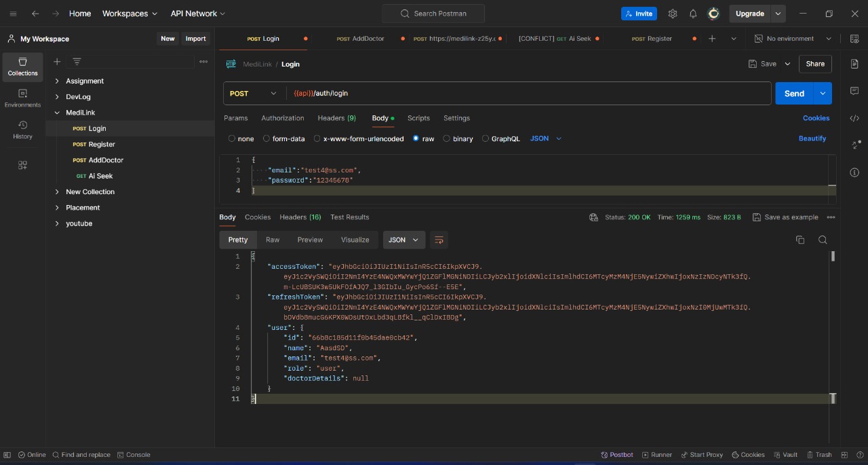Switch response view to Raw
The height and width of the screenshot is (465, 868).
pyautogui.click(x=273, y=240)
